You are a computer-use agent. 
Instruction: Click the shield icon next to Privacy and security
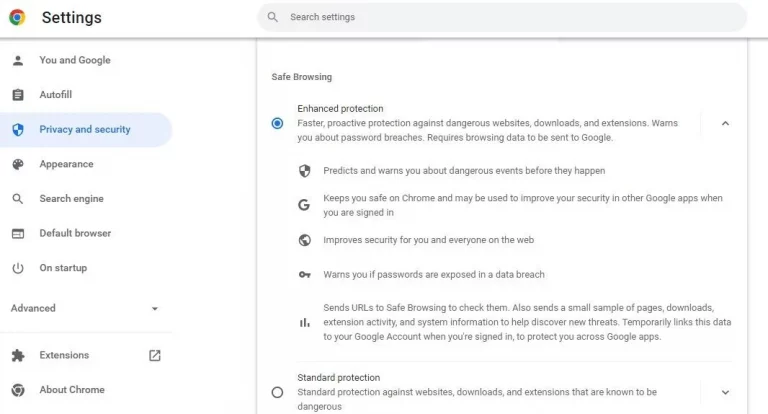point(18,129)
